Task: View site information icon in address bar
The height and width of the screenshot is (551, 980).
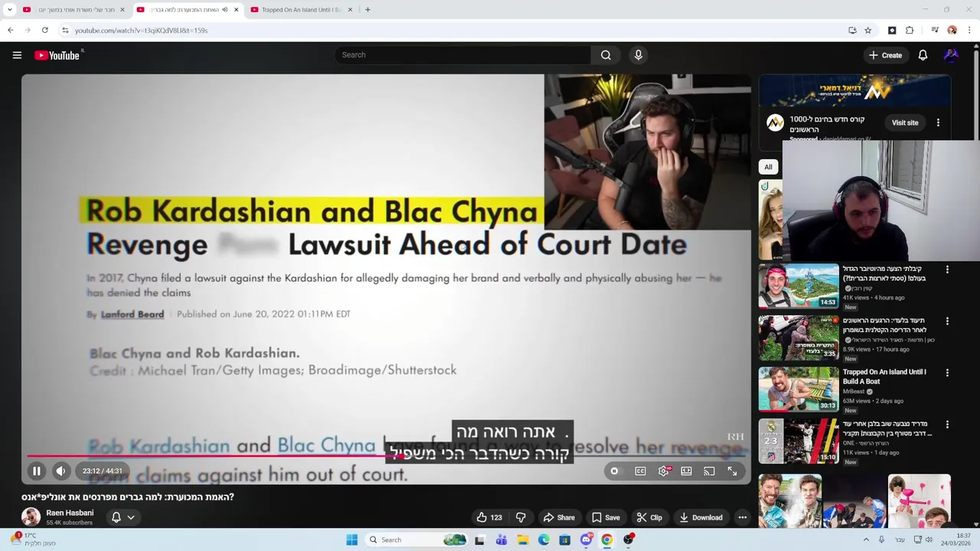Action: (x=66, y=31)
